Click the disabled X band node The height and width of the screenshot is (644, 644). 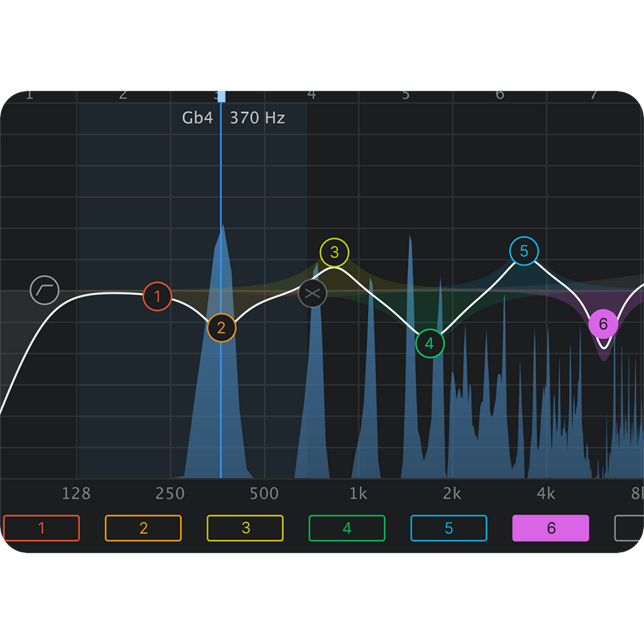coord(312,293)
